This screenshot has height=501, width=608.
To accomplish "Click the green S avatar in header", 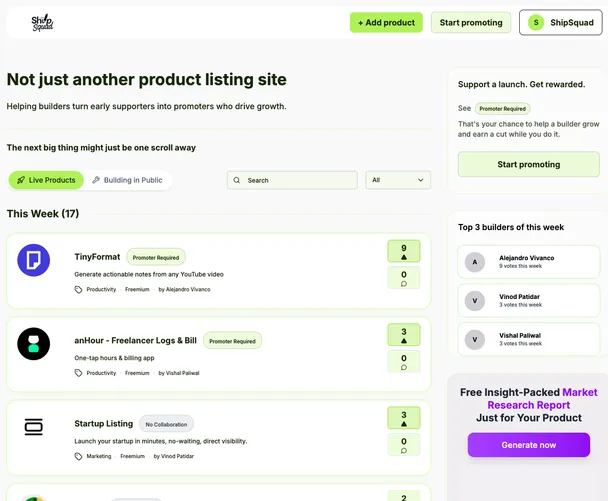I will click(536, 22).
